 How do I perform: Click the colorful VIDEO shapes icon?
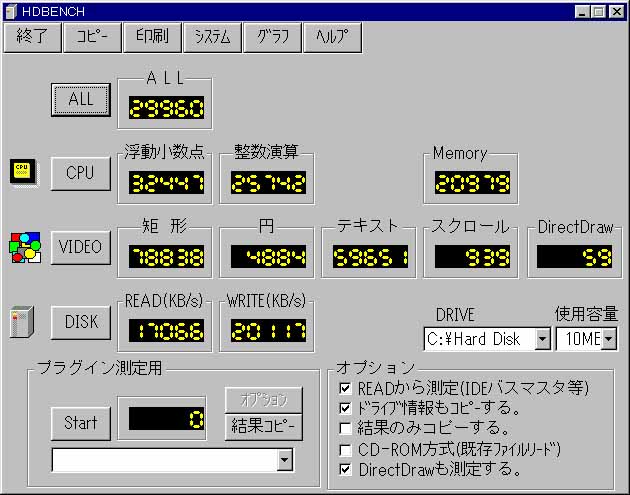point(25,248)
